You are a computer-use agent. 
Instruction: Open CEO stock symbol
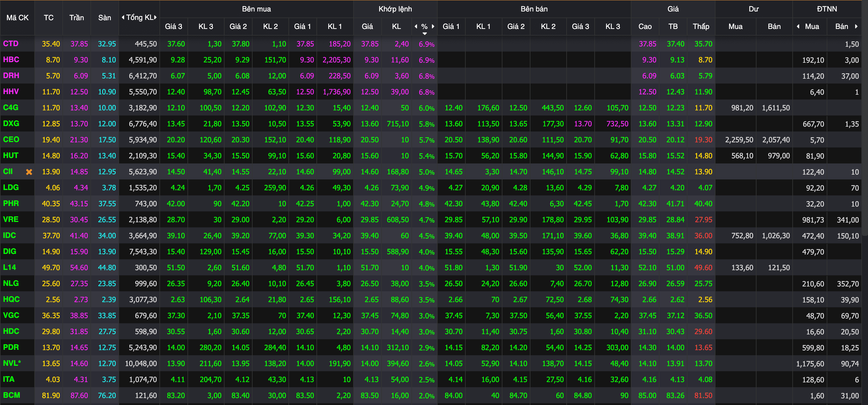(11, 140)
